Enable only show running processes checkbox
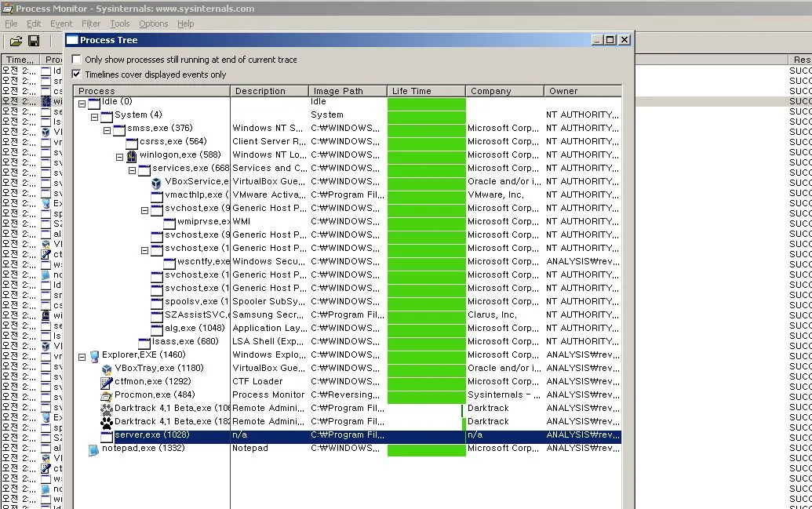 [77, 59]
